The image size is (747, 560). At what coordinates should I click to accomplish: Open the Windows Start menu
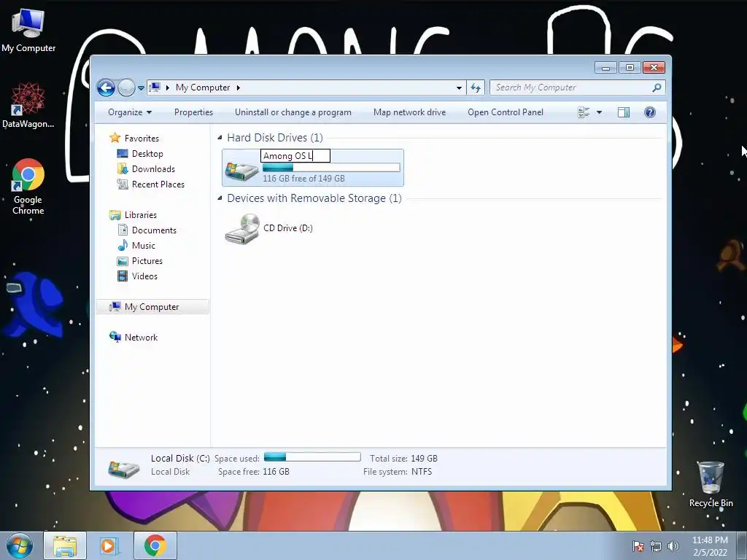point(20,545)
